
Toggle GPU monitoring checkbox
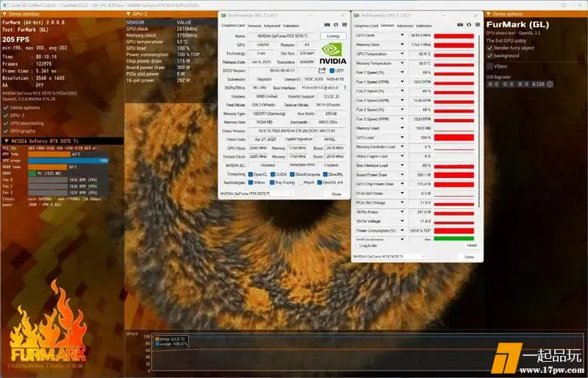tap(6, 123)
